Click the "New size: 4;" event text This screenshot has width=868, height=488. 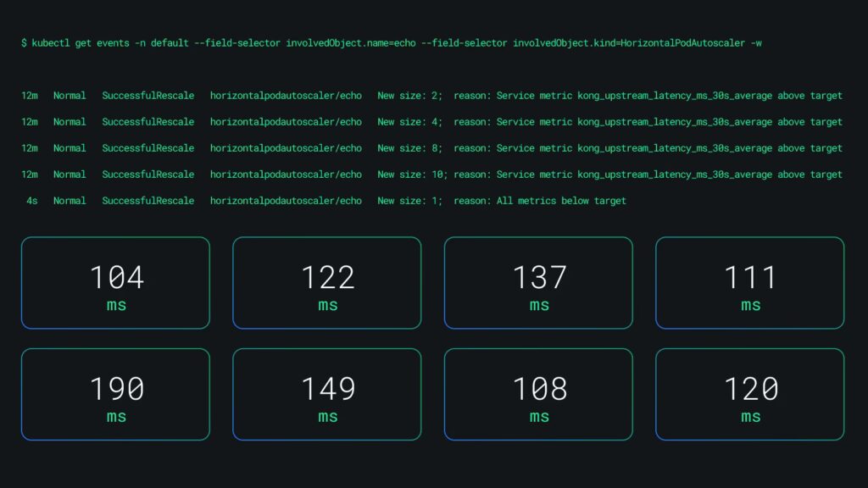410,122
